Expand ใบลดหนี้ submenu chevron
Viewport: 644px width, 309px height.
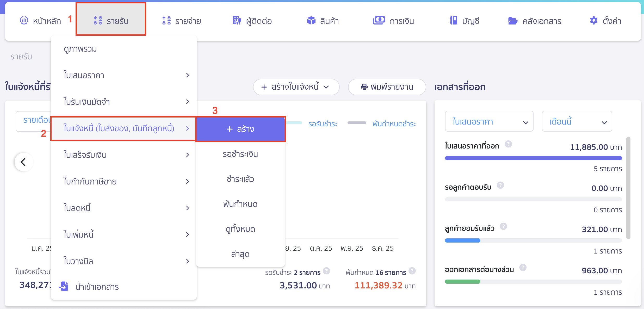tap(187, 208)
